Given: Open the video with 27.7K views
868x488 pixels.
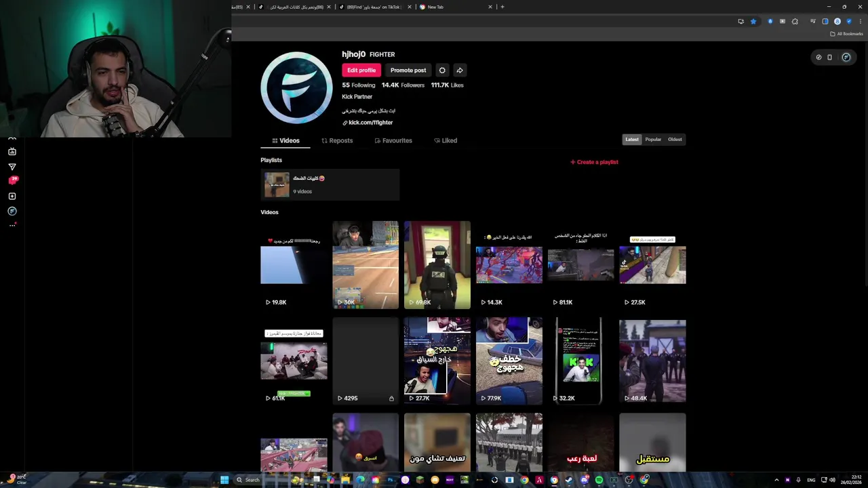Looking at the screenshot, I should pos(437,361).
